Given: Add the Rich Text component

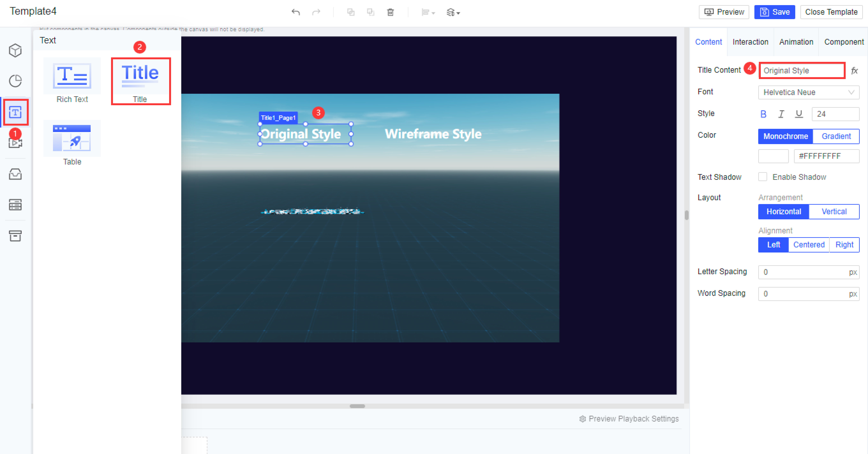Looking at the screenshot, I should (72, 81).
